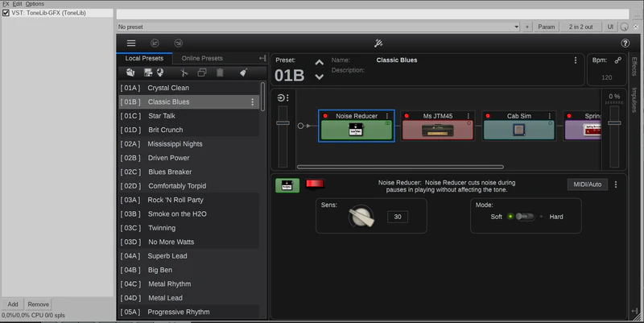Image resolution: width=644 pixels, height=323 pixels.
Task: Open the FX menu
Action: (x=6, y=4)
